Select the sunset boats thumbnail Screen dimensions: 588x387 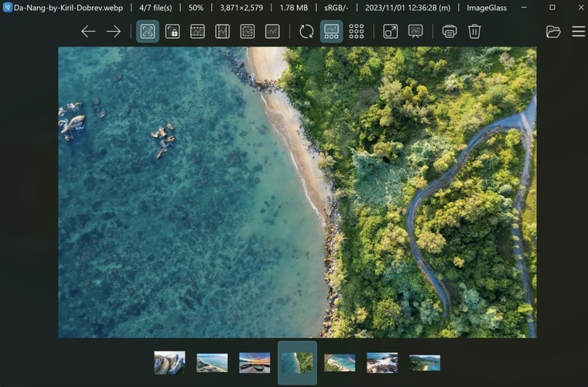[x=255, y=363]
